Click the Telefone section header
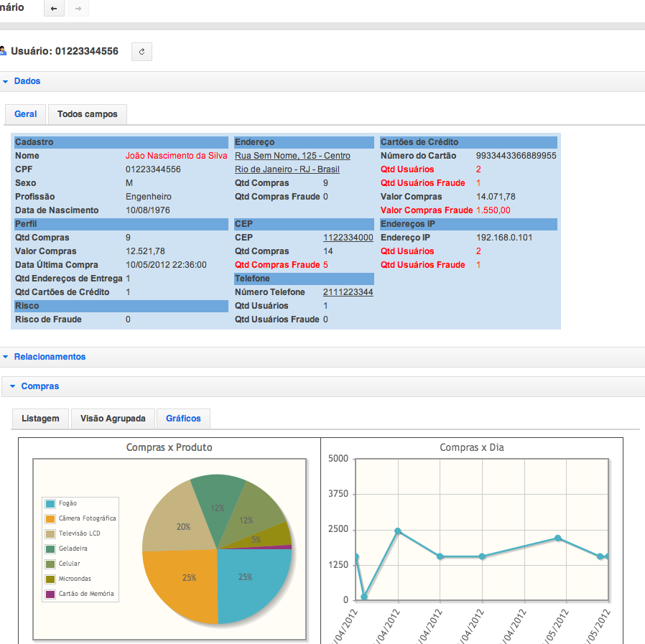This screenshot has height=644, width=645. coord(304,279)
